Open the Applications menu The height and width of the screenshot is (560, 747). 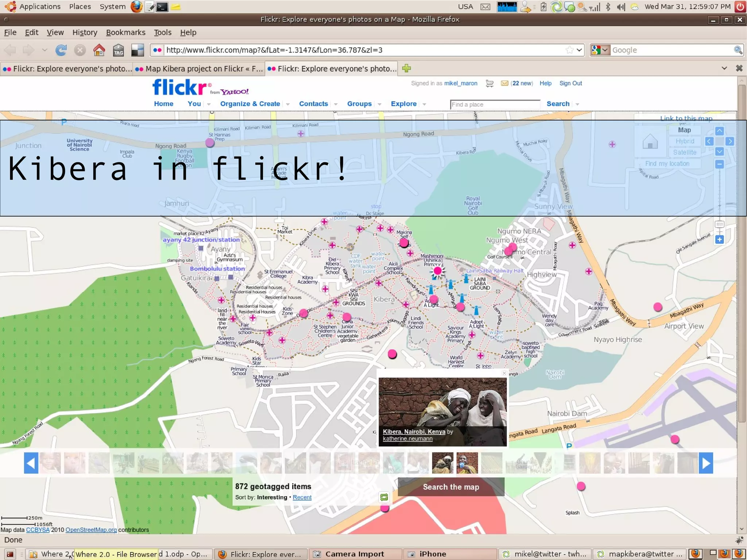(x=40, y=7)
